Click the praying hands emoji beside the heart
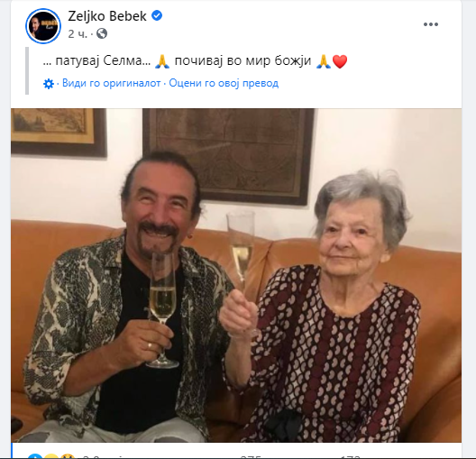Screen dimensions: 476x459 [324, 61]
